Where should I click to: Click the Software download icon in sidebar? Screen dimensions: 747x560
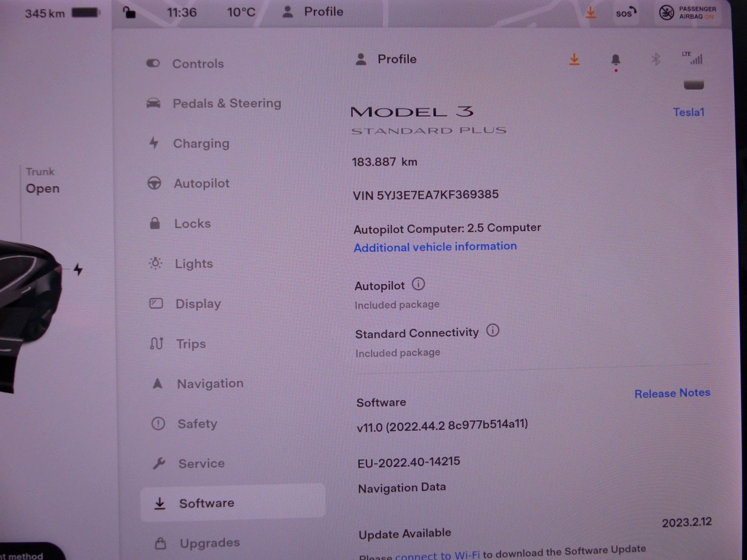coord(160,504)
